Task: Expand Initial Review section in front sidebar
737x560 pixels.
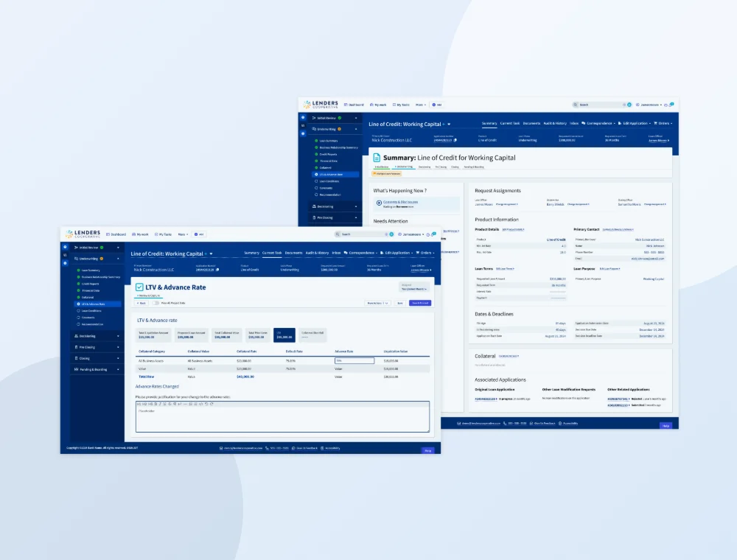Action: (97, 248)
